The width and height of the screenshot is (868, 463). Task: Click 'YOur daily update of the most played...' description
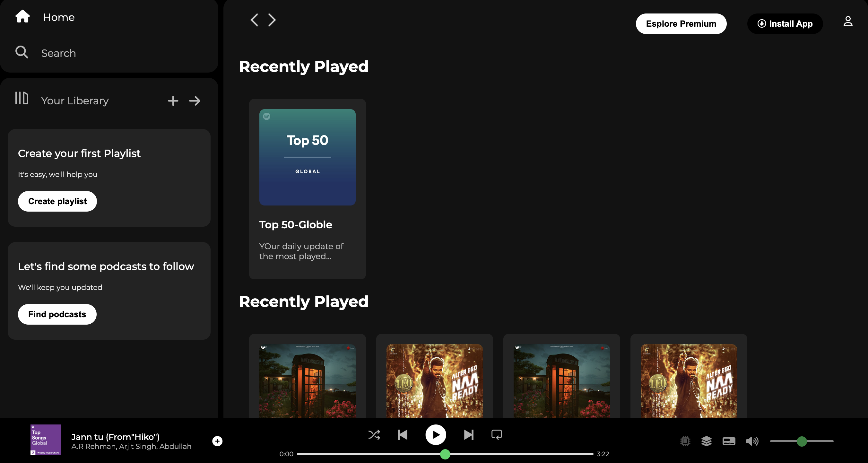(x=301, y=251)
